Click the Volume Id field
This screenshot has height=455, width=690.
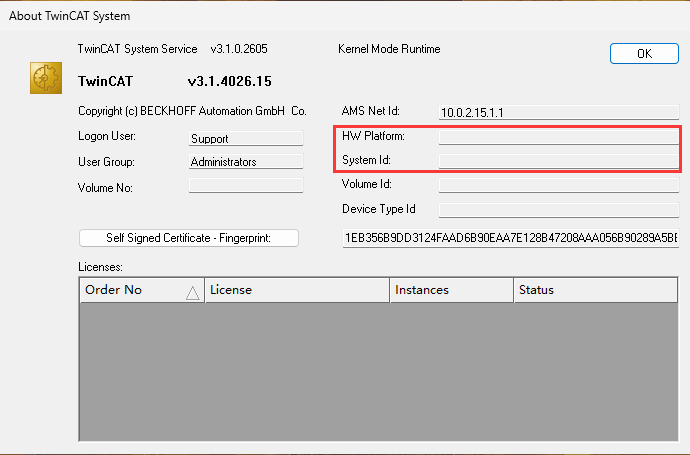tap(558, 185)
